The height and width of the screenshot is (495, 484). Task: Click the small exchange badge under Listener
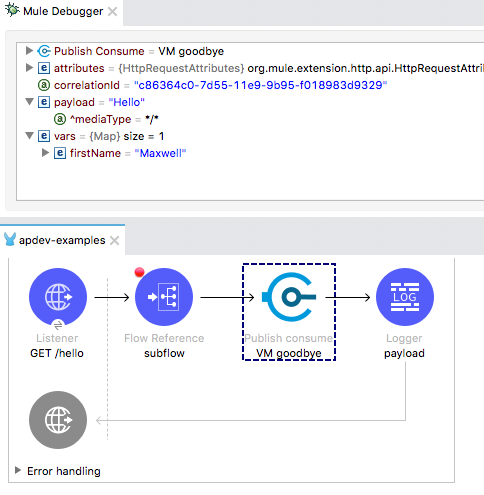coord(58,324)
